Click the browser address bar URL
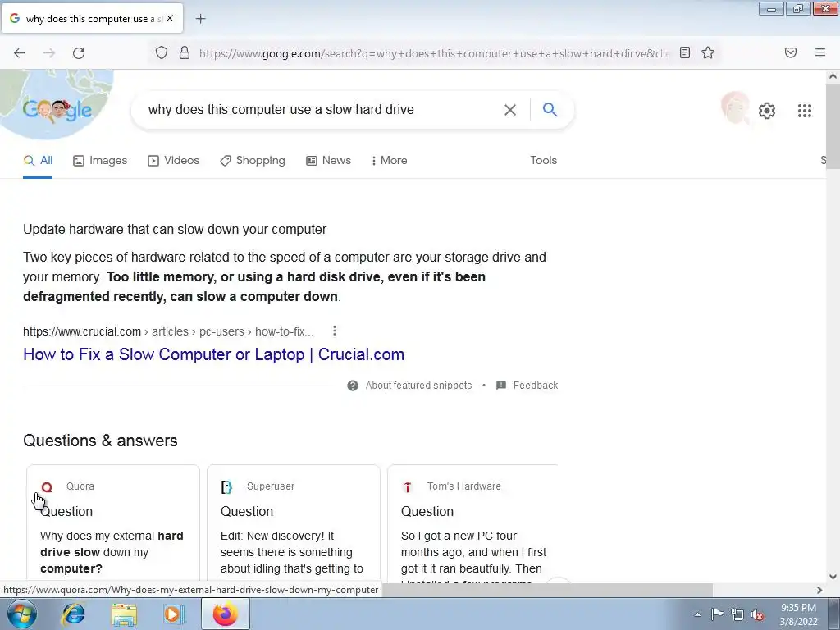The width and height of the screenshot is (840, 630). (x=434, y=53)
